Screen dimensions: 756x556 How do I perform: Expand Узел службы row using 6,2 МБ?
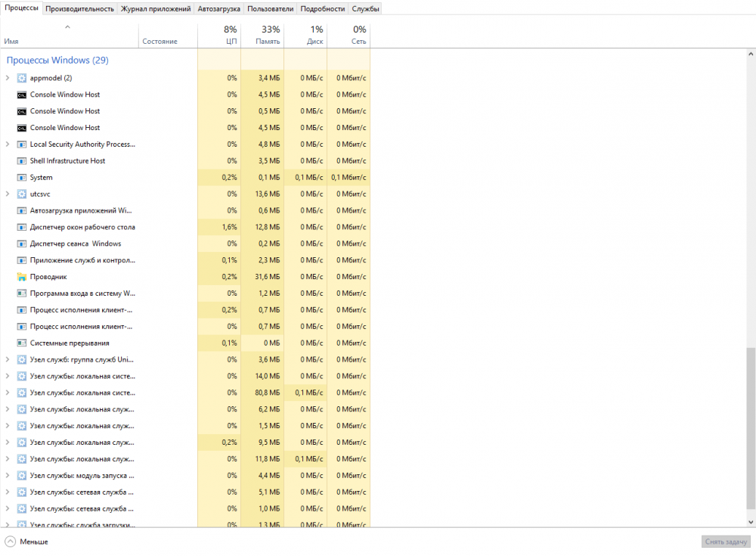pos(8,409)
